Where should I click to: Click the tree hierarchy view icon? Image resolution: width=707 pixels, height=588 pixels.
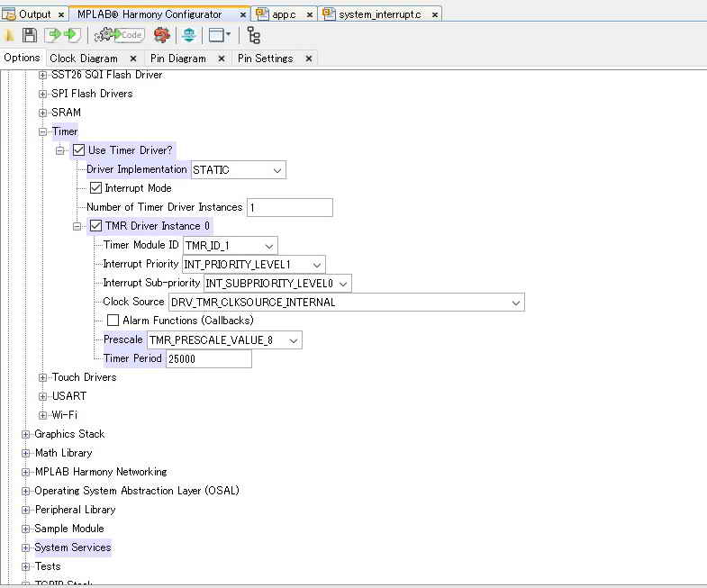pyautogui.click(x=254, y=35)
